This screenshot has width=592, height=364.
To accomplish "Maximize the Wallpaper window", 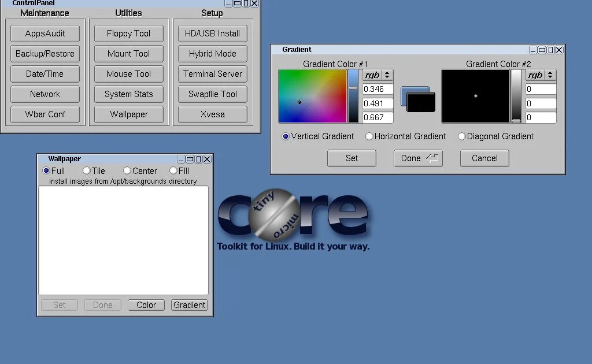I will 190,159.
